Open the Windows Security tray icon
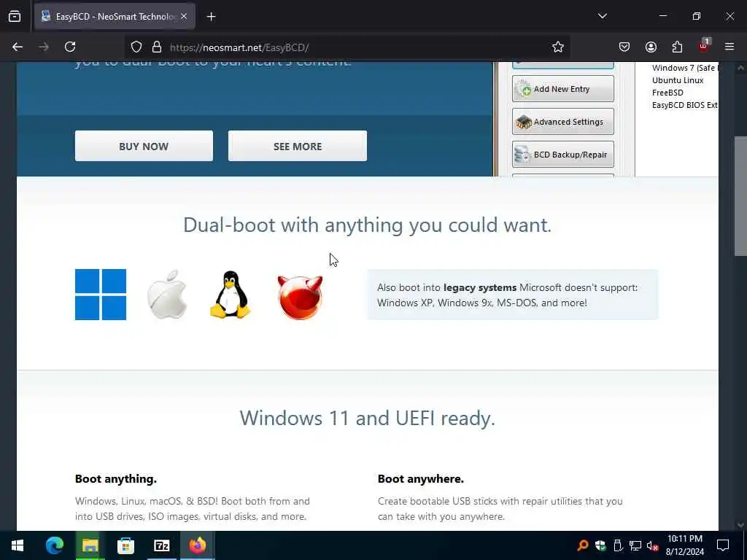The width and height of the screenshot is (747, 560). click(600, 545)
